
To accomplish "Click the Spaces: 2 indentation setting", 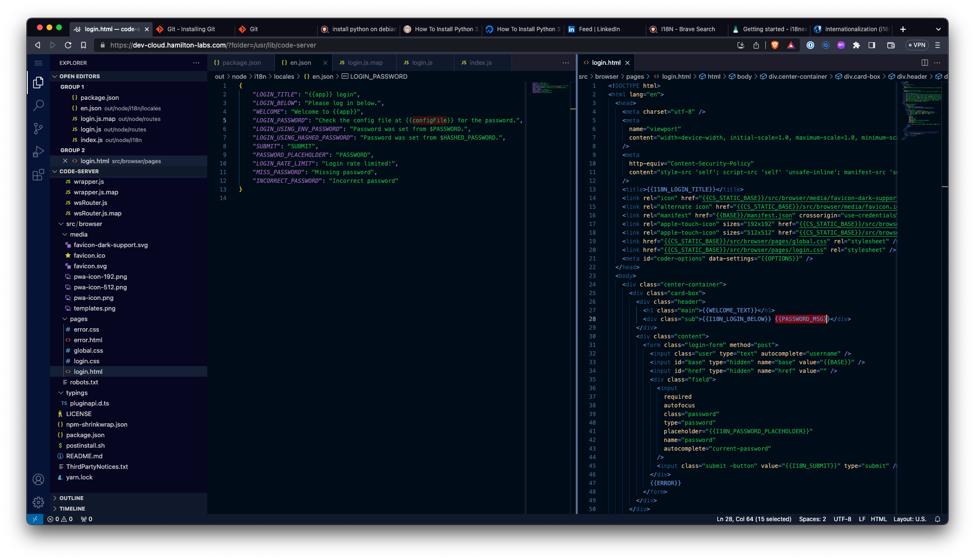I will [x=812, y=519].
